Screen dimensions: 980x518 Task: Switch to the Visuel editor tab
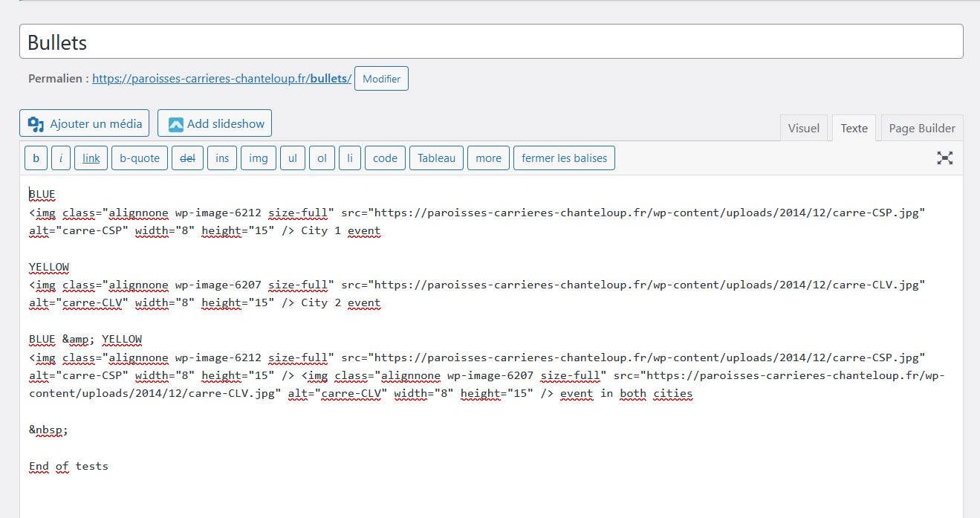tap(803, 128)
